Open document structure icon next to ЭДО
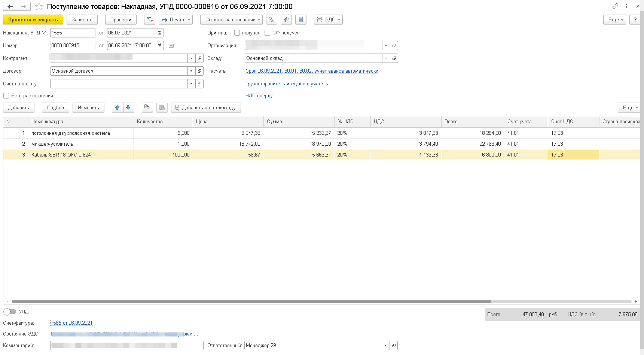The height and width of the screenshot is (355, 644). 272,20
